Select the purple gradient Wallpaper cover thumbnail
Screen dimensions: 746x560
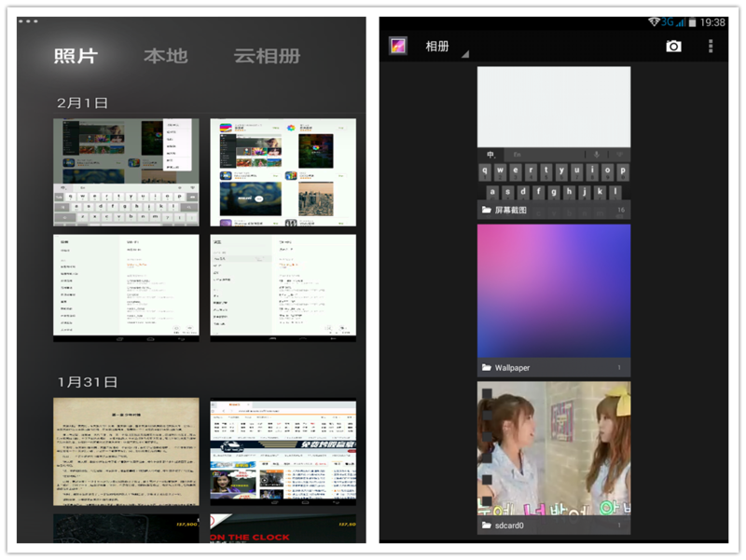[554, 294]
